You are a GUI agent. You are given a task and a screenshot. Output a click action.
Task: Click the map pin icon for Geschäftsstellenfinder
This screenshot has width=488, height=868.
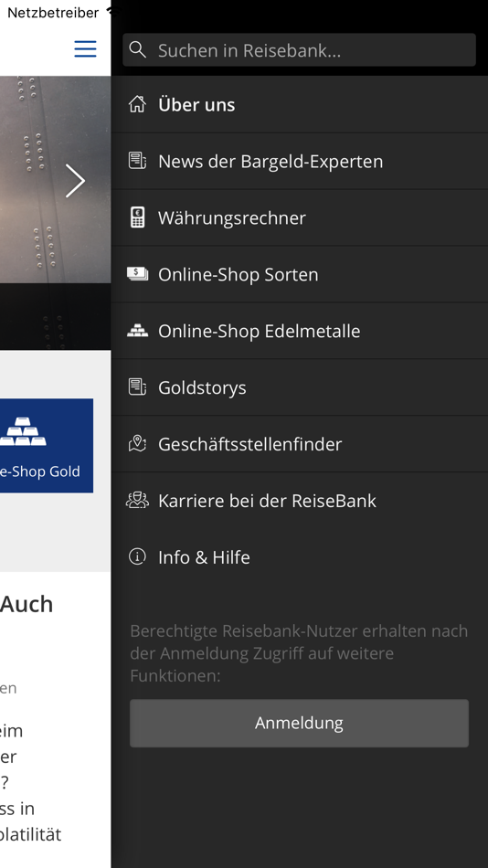tap(137, 443)
